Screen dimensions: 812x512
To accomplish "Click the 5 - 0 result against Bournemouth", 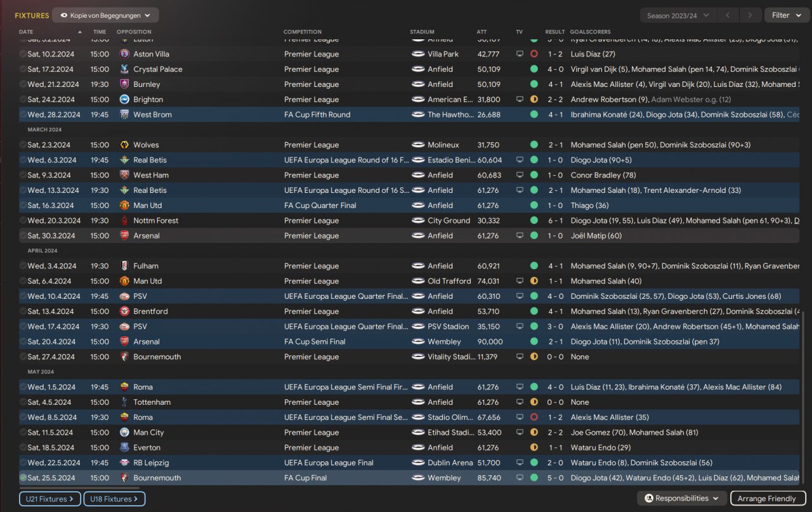I will (556, 478).
